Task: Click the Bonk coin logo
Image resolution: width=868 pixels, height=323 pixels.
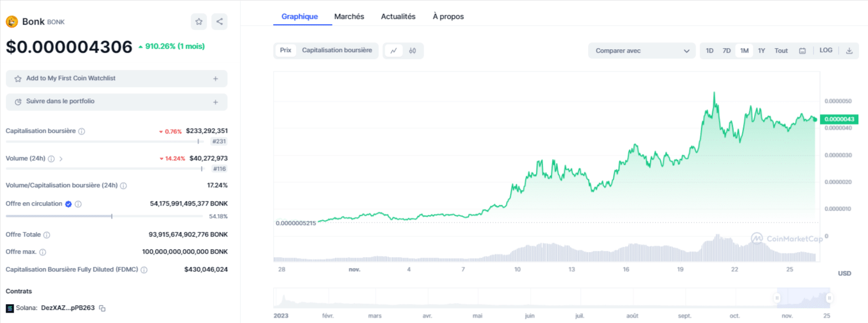Action: coord(12,22)
